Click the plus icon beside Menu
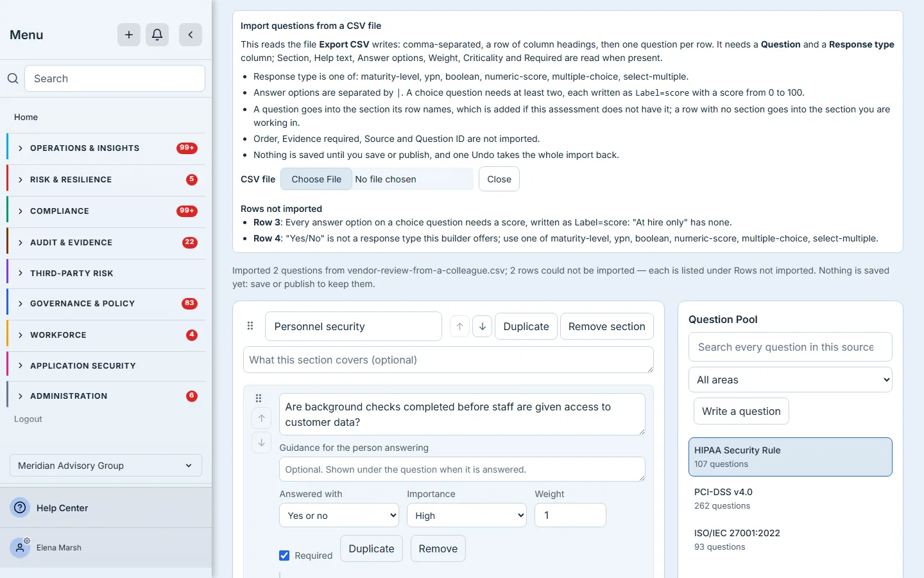The image size is (924, 578). click(x=129, y=35)
